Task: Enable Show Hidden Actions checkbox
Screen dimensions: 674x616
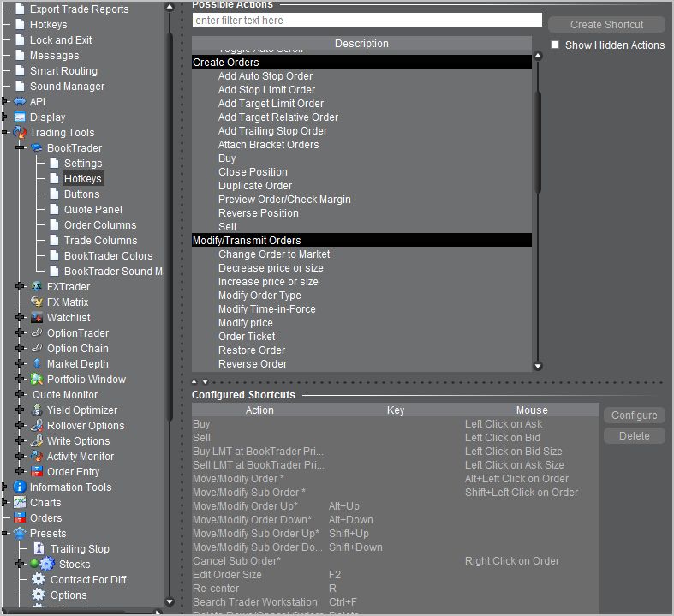Action: pyautogui.click(x=555, y=45)
